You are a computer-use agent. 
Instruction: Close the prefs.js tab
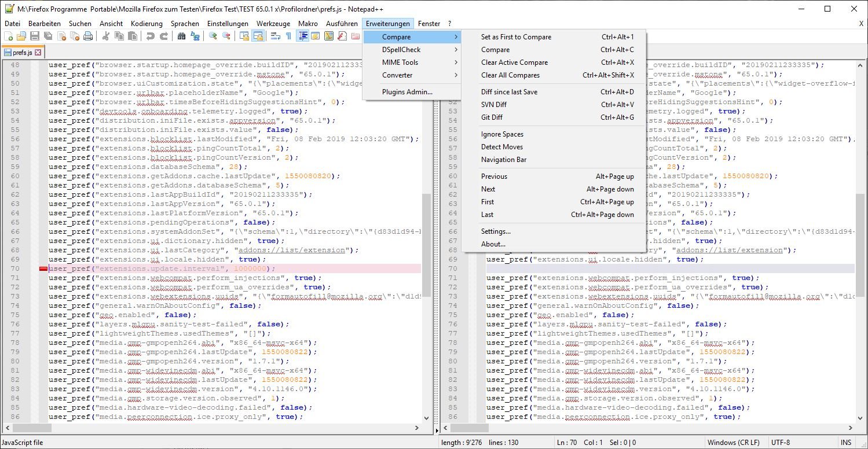38,53
